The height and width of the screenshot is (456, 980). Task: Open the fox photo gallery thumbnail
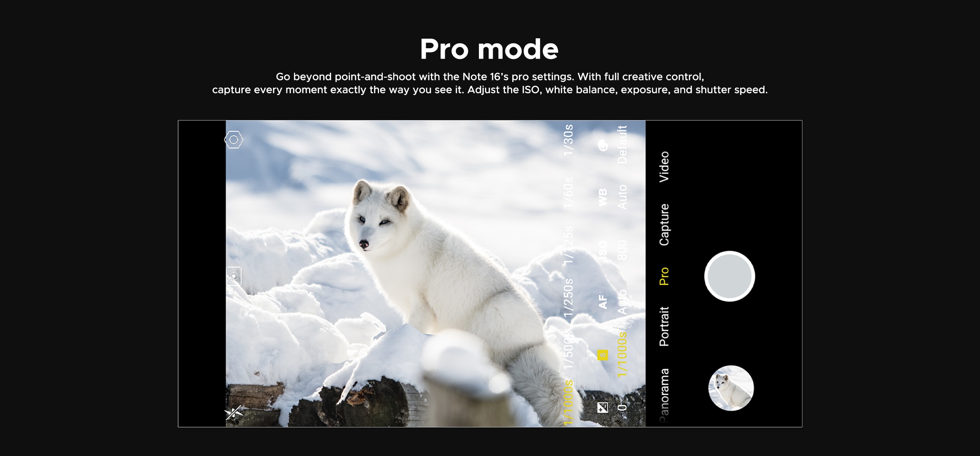[731, 388]
